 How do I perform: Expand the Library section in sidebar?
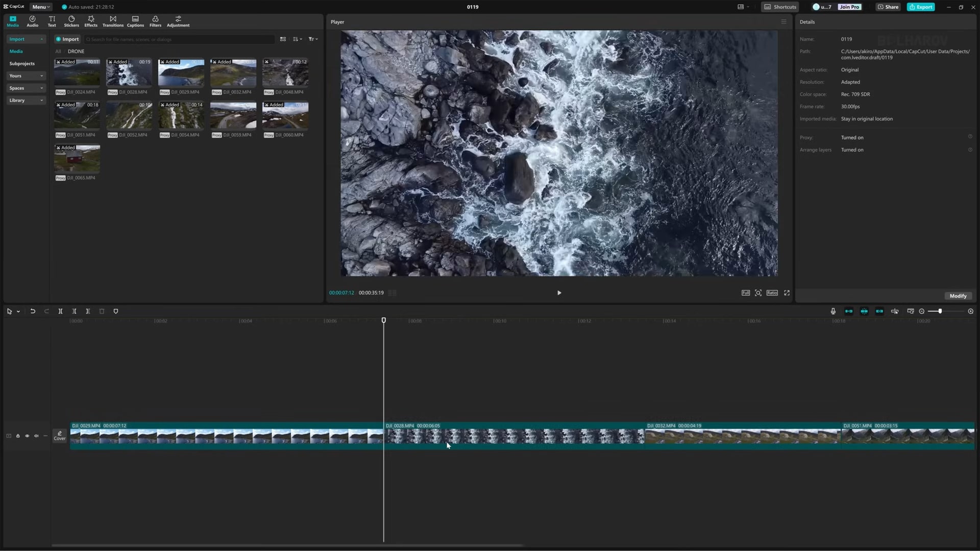(x=26, y=100)
